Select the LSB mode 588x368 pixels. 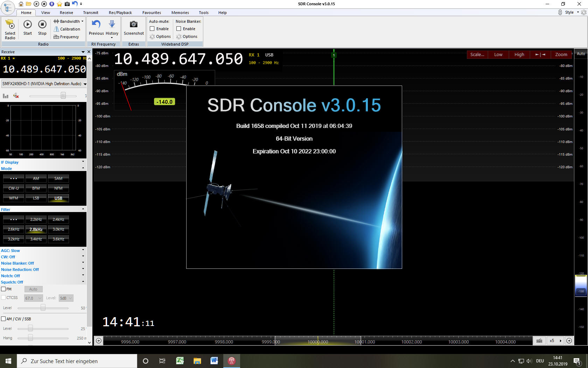tap(36, 198)
